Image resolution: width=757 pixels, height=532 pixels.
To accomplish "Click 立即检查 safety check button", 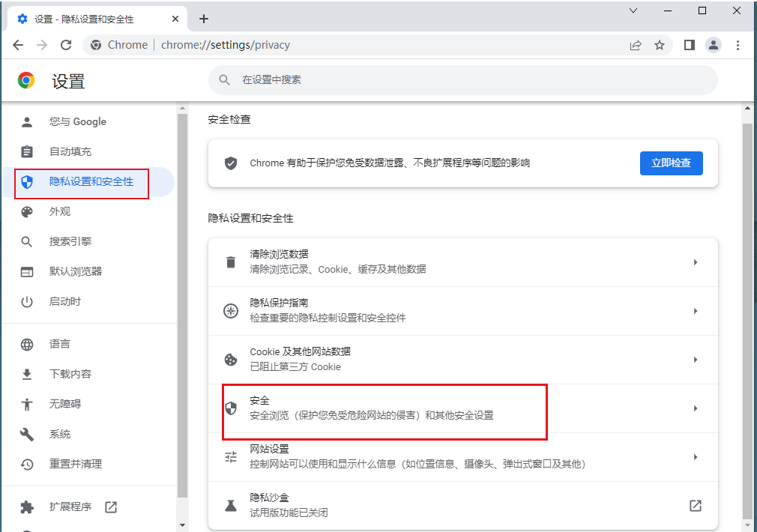I will 671,163.
